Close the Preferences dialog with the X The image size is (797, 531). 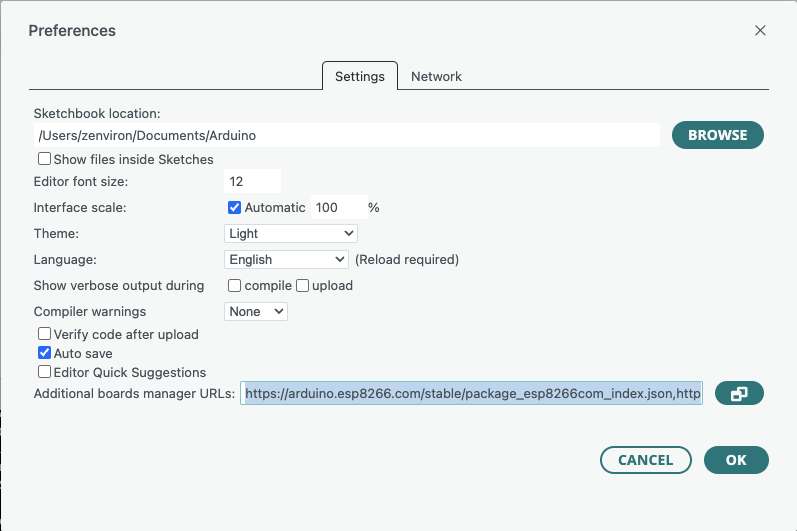760,30
